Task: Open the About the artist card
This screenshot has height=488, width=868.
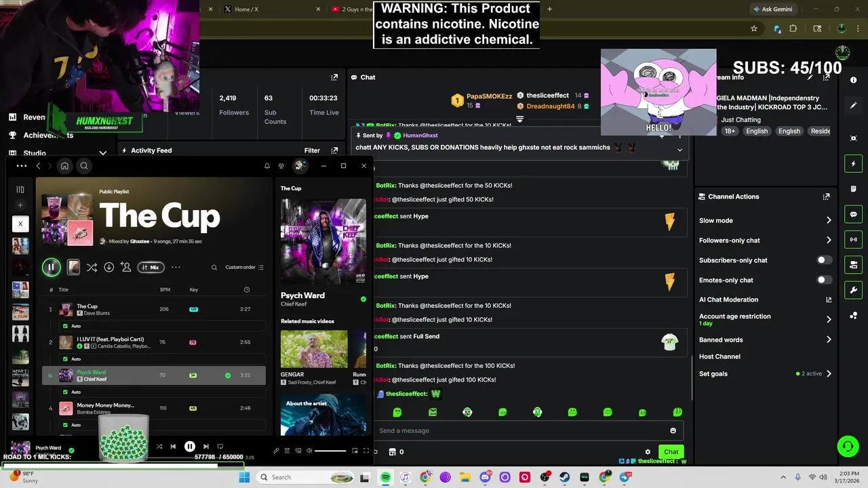Action: point(323,415)
